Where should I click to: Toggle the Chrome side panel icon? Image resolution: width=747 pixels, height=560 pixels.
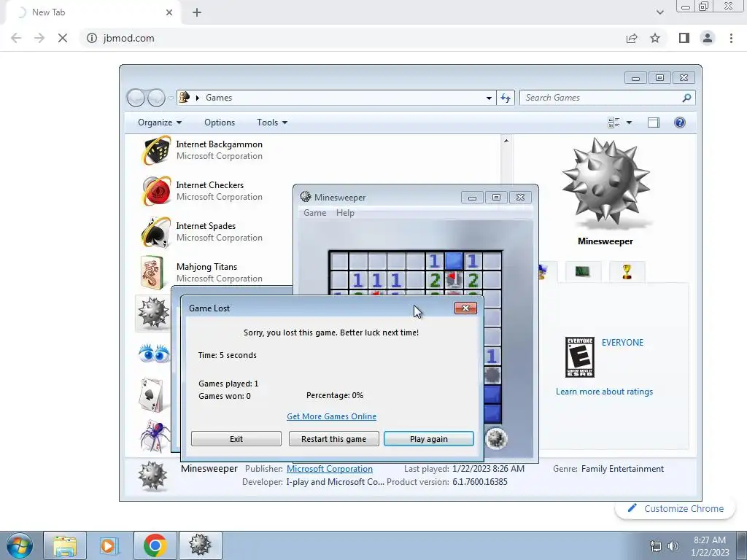[684, 38]
